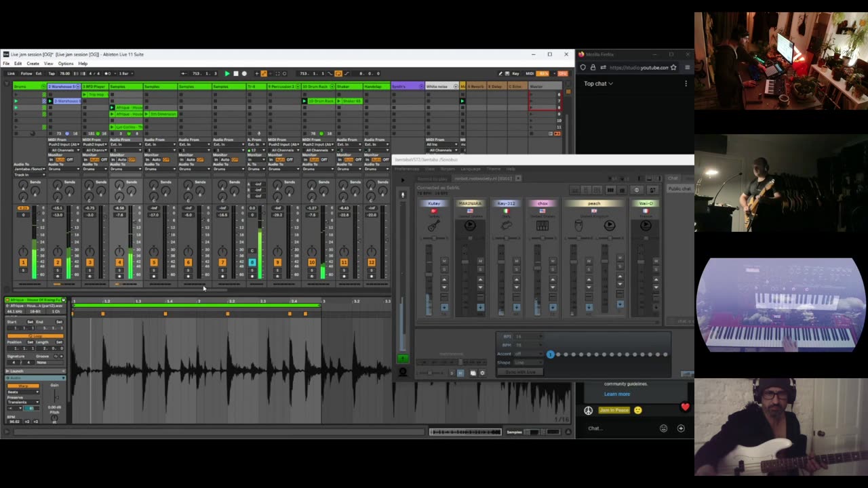Open the BPM dropdown in Jamtaba
Screen dimensions: 868x488
pos(528,345)
